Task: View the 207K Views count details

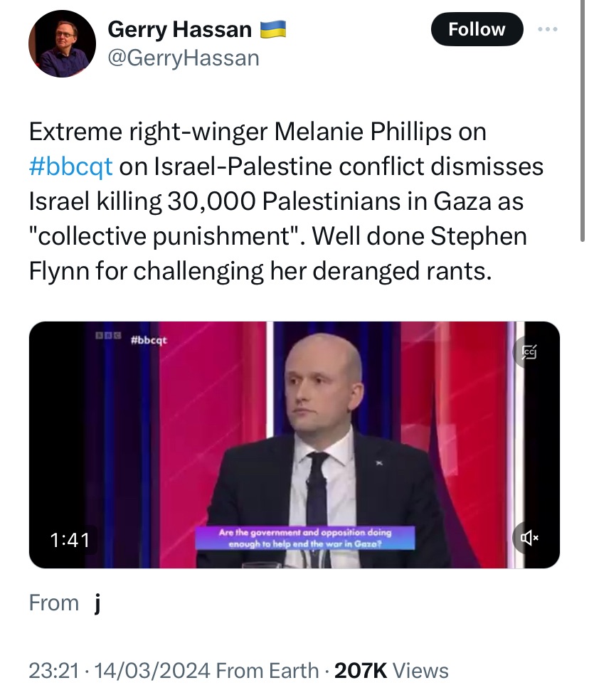Action: point(389,671)
